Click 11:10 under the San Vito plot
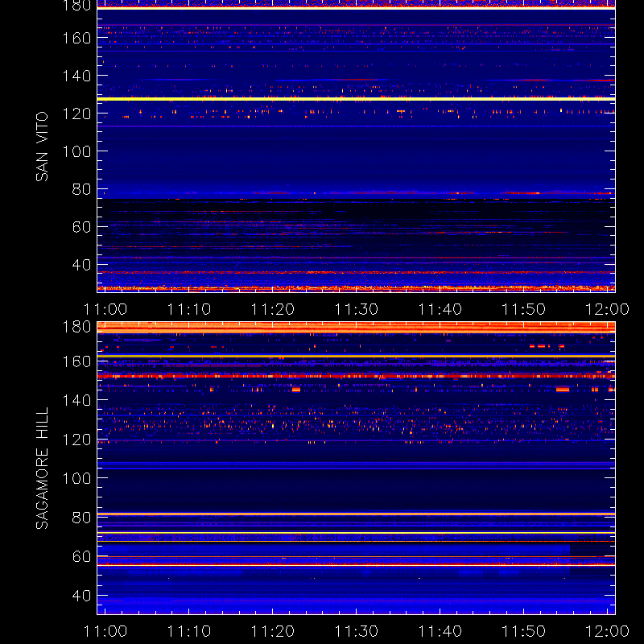The image size is (644, 644). click(x=189, y=309)
